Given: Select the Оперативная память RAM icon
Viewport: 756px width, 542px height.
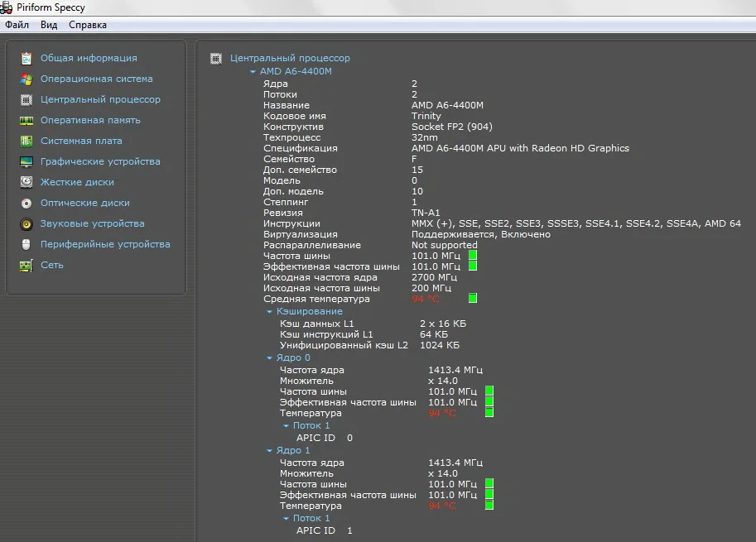Looking at the screenshot, I should point(26,121).
